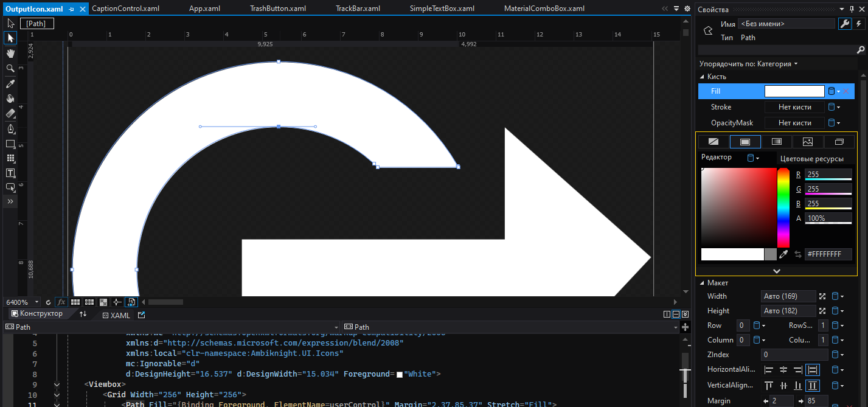The height and width of the screenshot is (407, 868).
Task: Select the Pen tool
Action: pyautogui.click(x=10, y=129)
